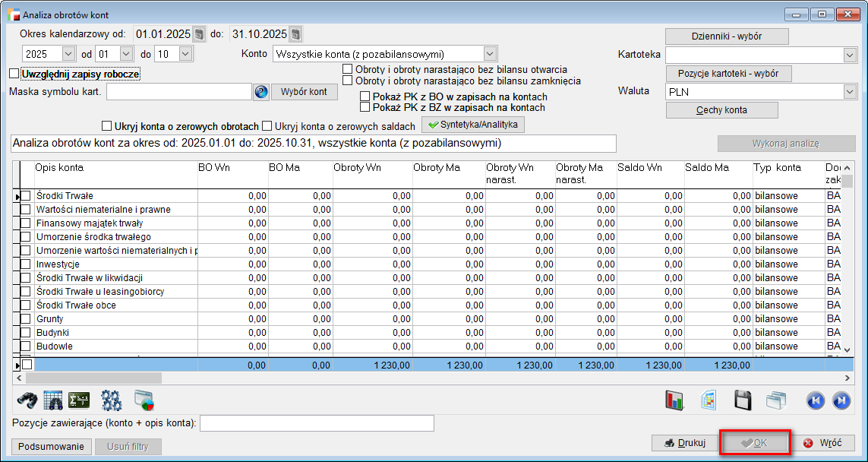The image size is (868, 462).
Task: Toggle Ukryj konta o zerowych obrotach
Action: tap(107, 126)
